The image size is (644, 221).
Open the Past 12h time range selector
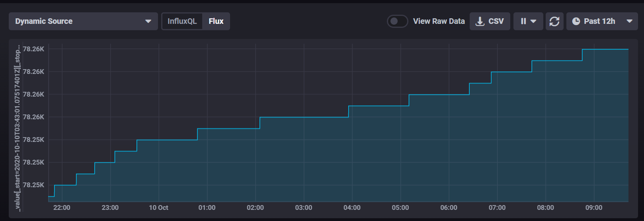click(599, 21)
